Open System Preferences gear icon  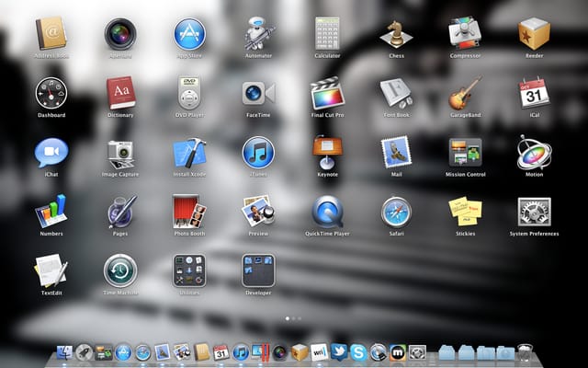(535, 212)
